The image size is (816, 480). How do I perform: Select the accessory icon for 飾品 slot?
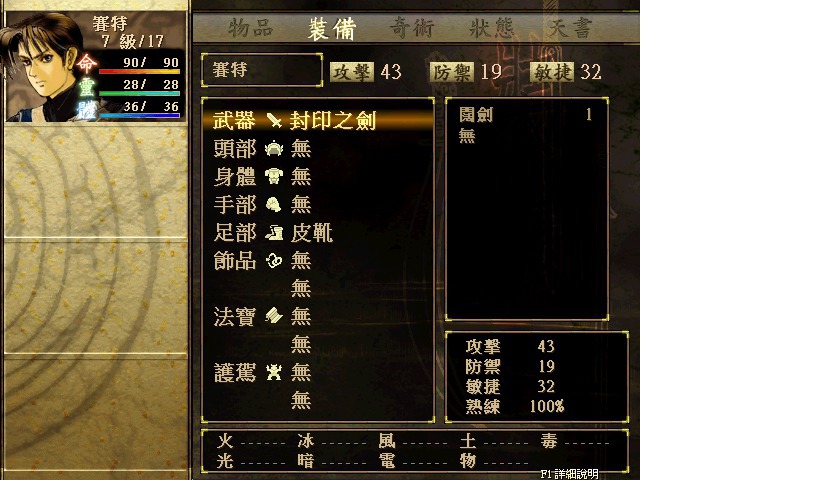click(x=274, y=260)
